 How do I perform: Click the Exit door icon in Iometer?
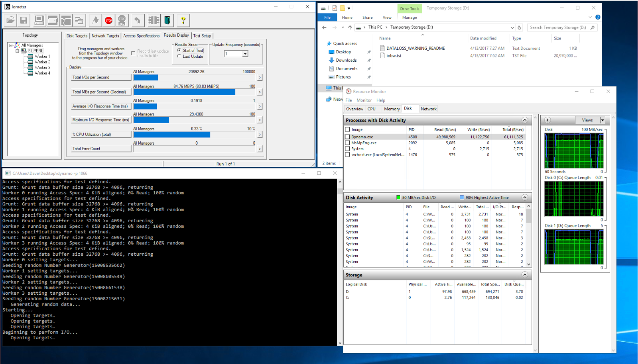[167, 20]
